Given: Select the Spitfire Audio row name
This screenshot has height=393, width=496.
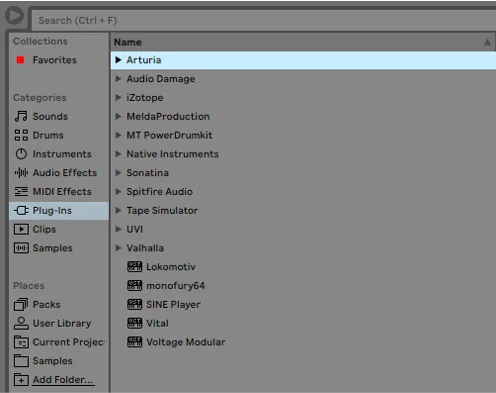Looking at the screenshot, I should tap(159, 192).
